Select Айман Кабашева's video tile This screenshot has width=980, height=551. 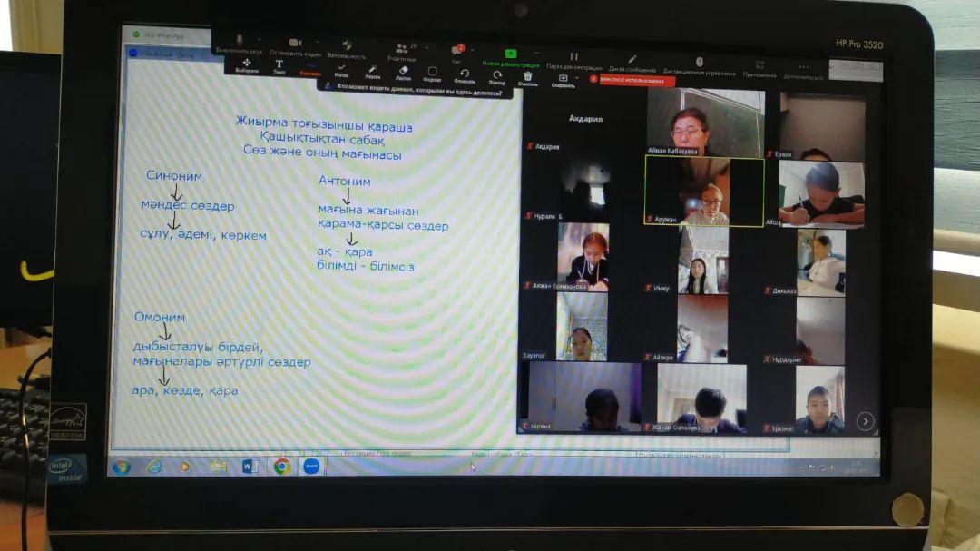coord(705,123)
